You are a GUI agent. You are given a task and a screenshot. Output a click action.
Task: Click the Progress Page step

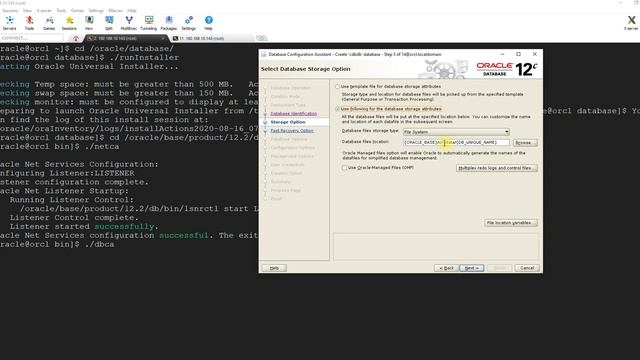(285, 191)
